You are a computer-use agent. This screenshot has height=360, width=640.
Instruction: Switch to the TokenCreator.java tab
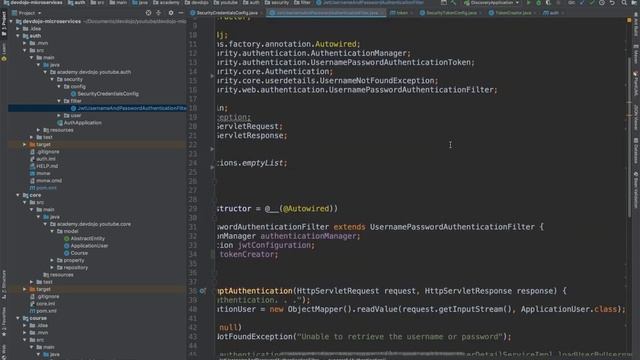click(513, 13)
